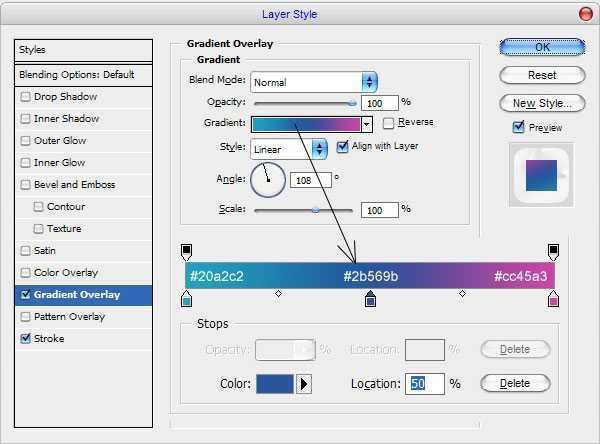Expand the Style Linear dropdown
The height and width of the screenshot is (444, 600).
pos(319,149)
